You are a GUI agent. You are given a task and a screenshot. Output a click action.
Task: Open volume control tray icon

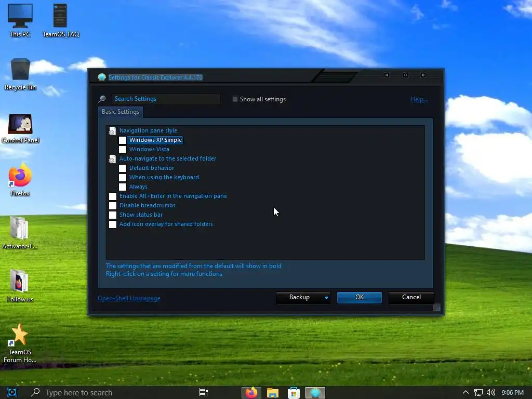coord(490,392)
